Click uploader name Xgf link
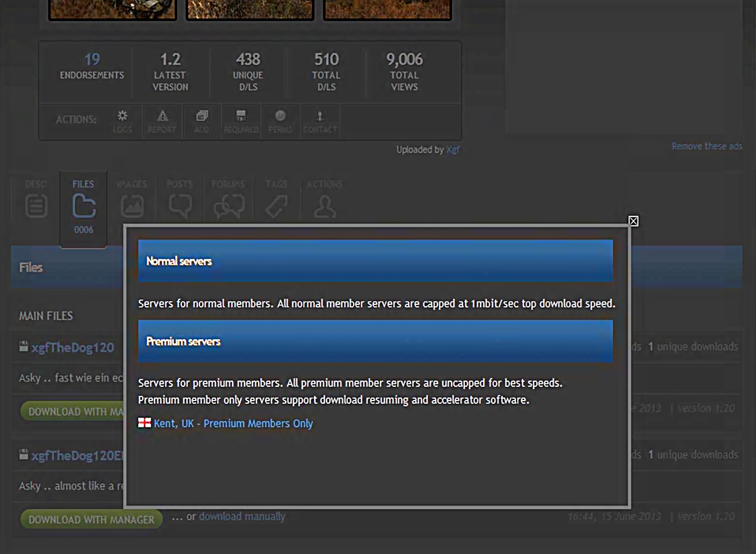 [x=453, y=150]
